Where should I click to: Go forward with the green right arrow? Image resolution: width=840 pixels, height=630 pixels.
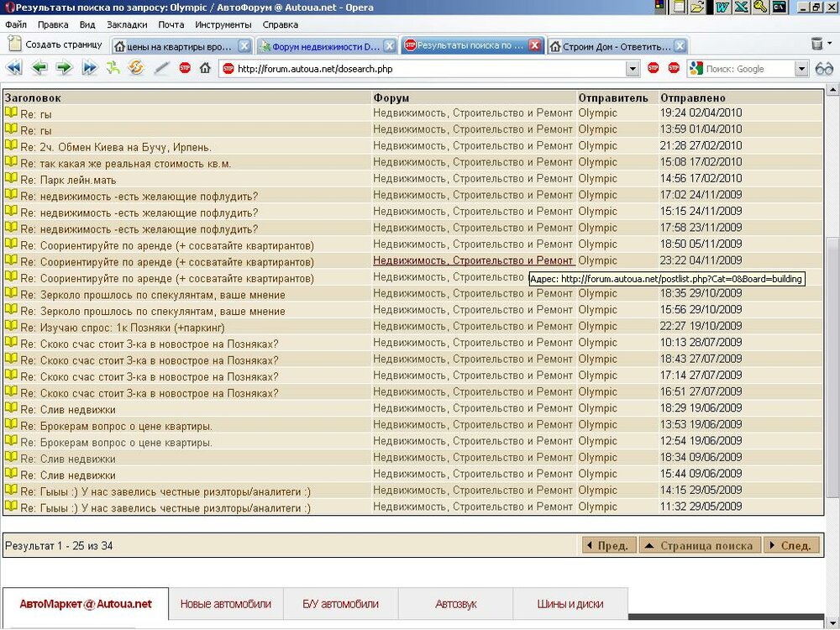click(65, 68)
